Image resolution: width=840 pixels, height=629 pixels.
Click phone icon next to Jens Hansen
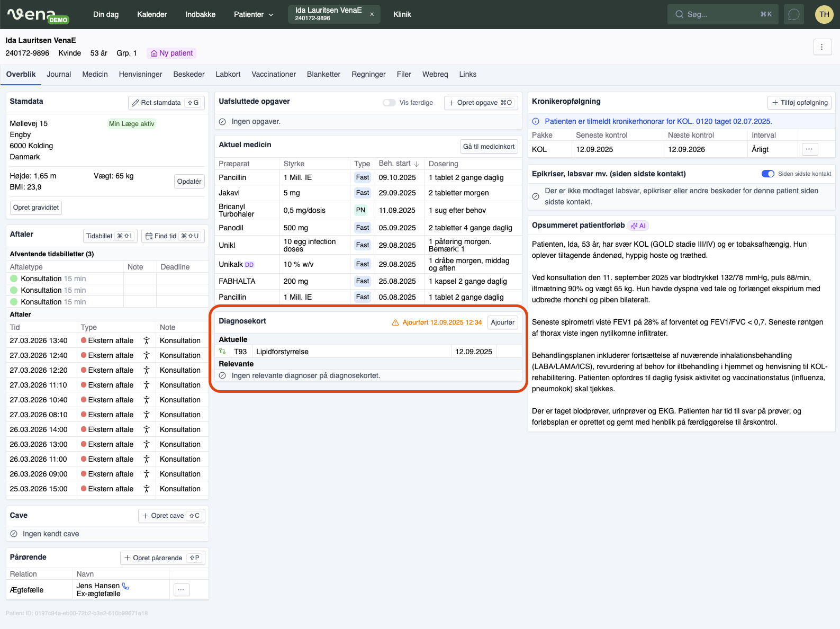click(x=125, y=586)
